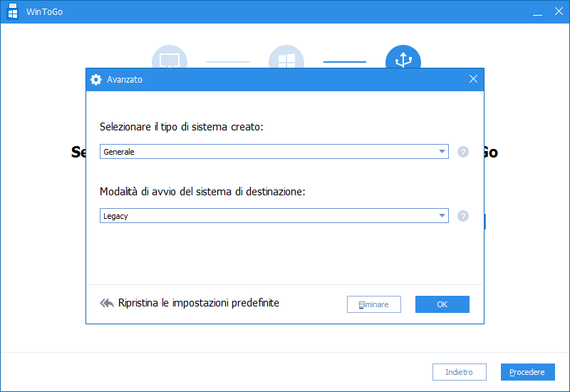Go back with the Indietro button

click(x=459, y=372)
